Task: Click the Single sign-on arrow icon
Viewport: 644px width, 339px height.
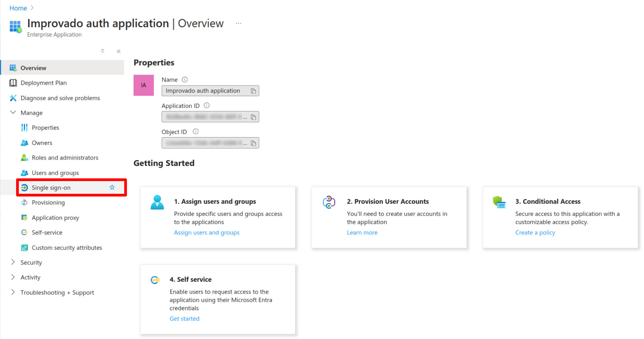Action: coord(25,188)
